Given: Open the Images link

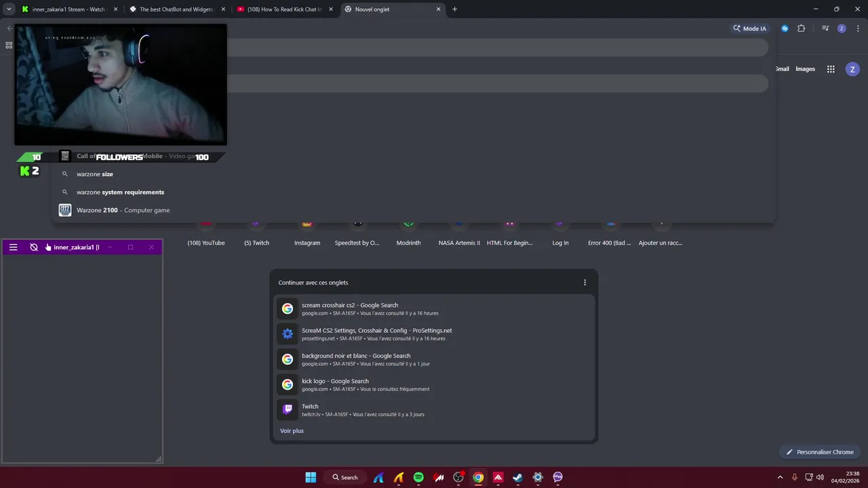Looking at the screenshot, I should pyautogui.click(x=805, y=69).
